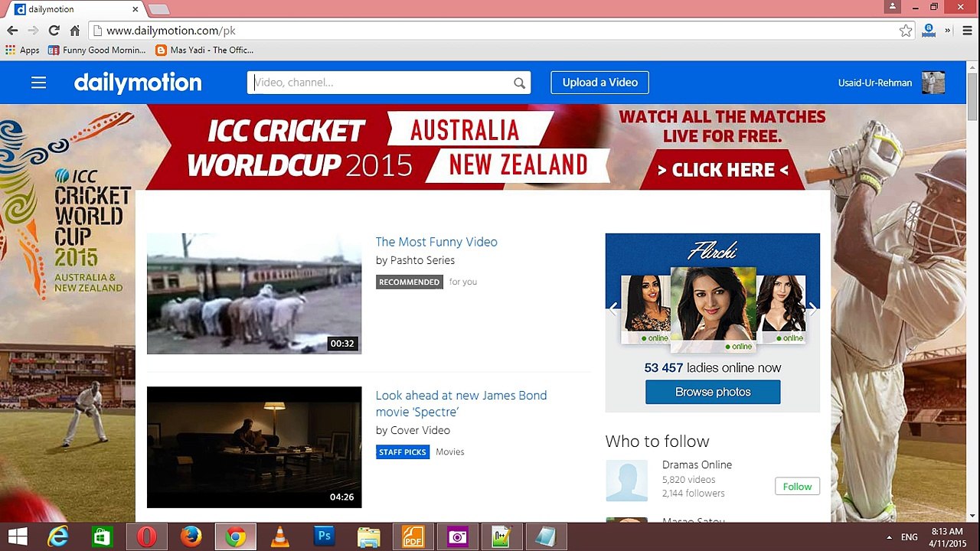This screenshot has height=551, width=980.
Task: Go to browser home page icon
Action: tap(74, 31)
